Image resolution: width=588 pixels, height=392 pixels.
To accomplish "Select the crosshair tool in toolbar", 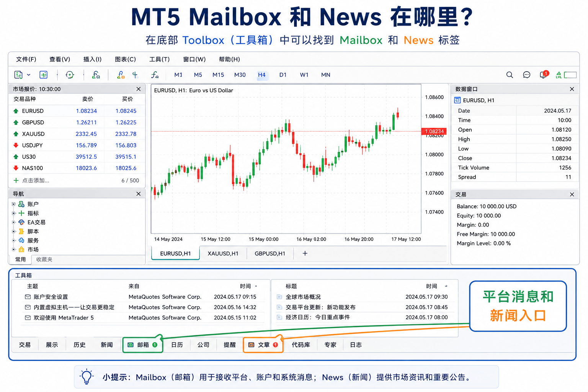I will pos(135,75).
